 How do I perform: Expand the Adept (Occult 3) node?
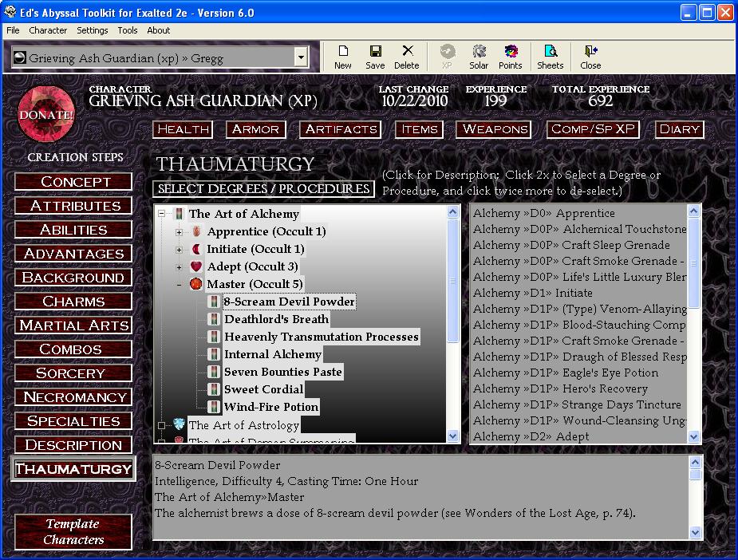[179, 267]
